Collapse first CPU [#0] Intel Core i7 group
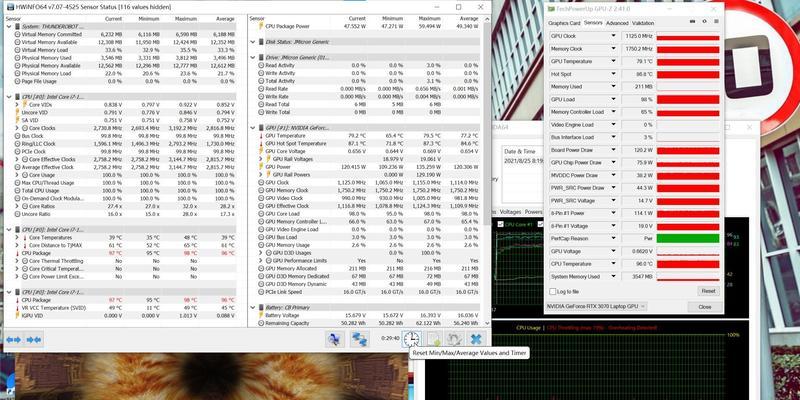800x400 pixels. tap(9, 96)
